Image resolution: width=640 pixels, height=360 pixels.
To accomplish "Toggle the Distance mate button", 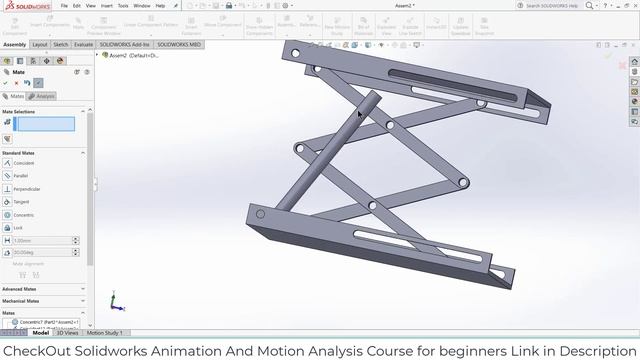I will pyautogui.click(x=7, y=240).
